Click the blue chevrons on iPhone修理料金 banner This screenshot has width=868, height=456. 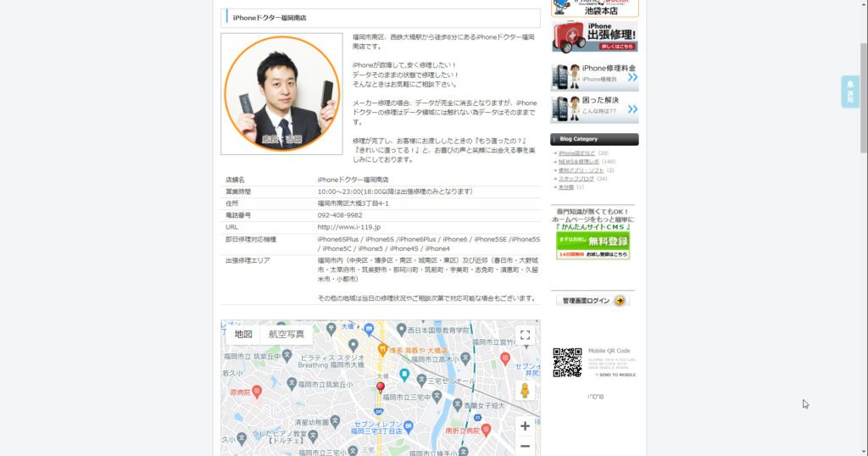click(632, 77)
